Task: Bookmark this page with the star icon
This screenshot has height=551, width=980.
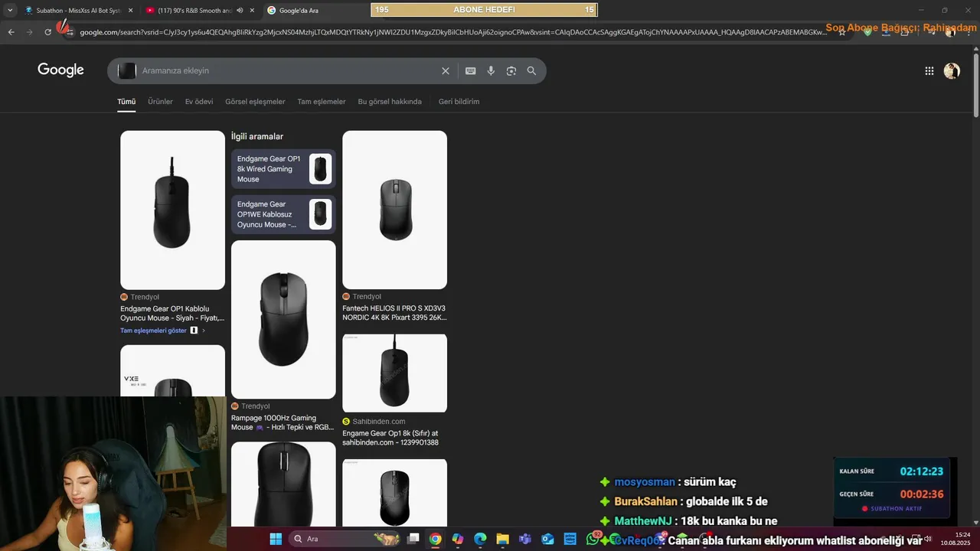Action: (x=842, y=32)
